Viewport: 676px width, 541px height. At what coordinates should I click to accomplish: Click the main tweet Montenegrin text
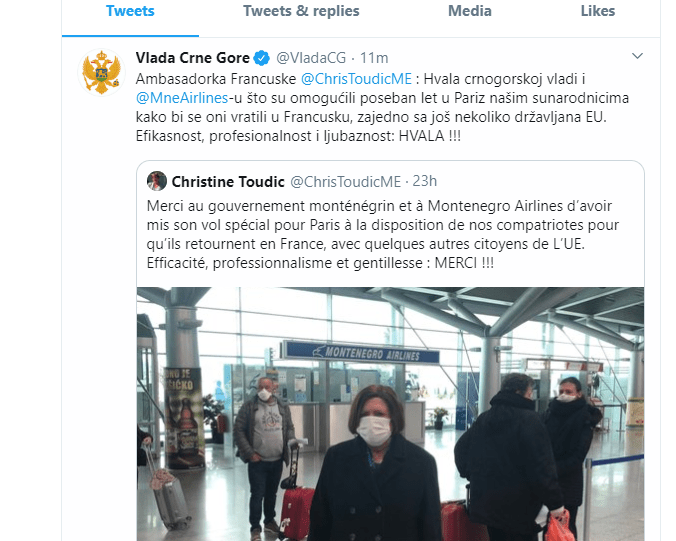tap(382, 107)
